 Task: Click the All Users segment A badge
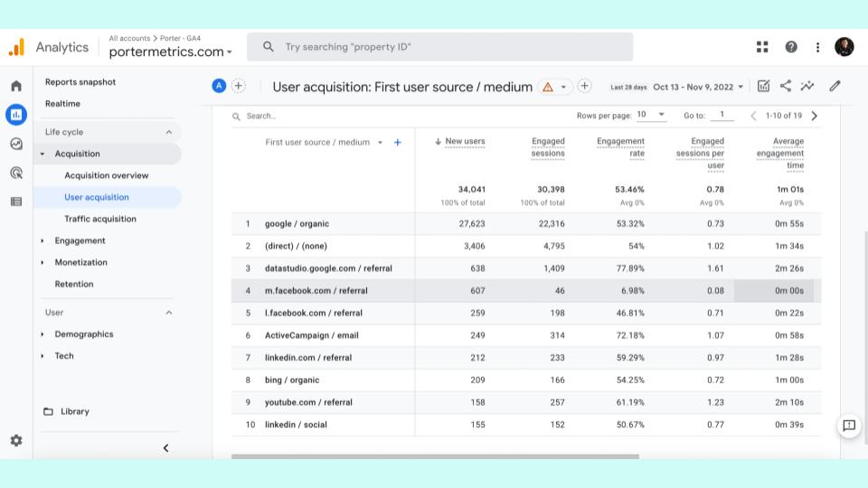(219, 86)
